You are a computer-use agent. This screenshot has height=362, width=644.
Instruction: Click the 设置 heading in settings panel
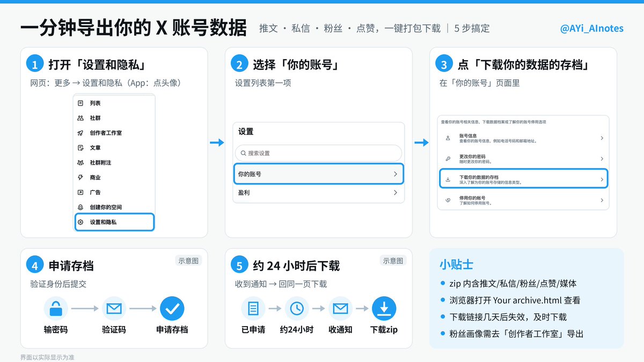click(246, 131)
